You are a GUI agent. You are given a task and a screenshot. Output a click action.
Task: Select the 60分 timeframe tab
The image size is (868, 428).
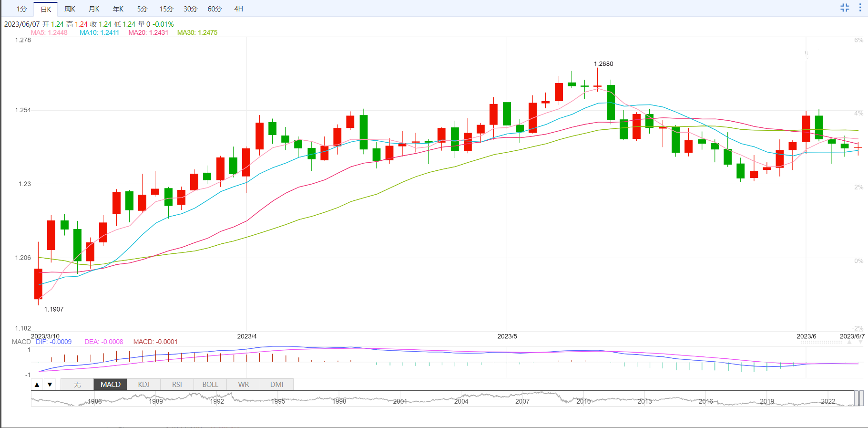[214, 9]
